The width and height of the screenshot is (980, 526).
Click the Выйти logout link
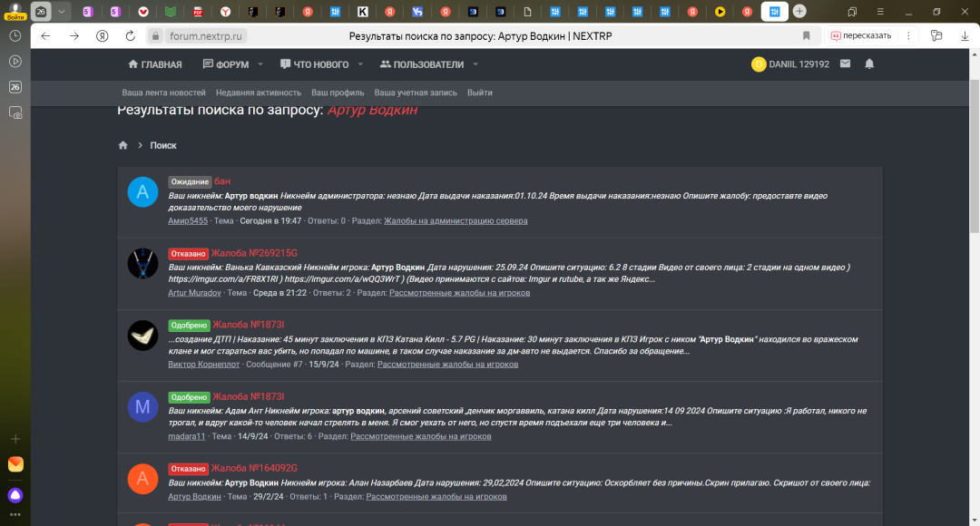point(479,93)
